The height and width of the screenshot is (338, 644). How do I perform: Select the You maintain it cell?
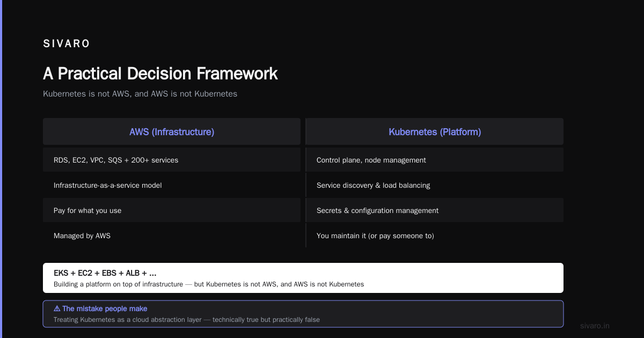435,236
